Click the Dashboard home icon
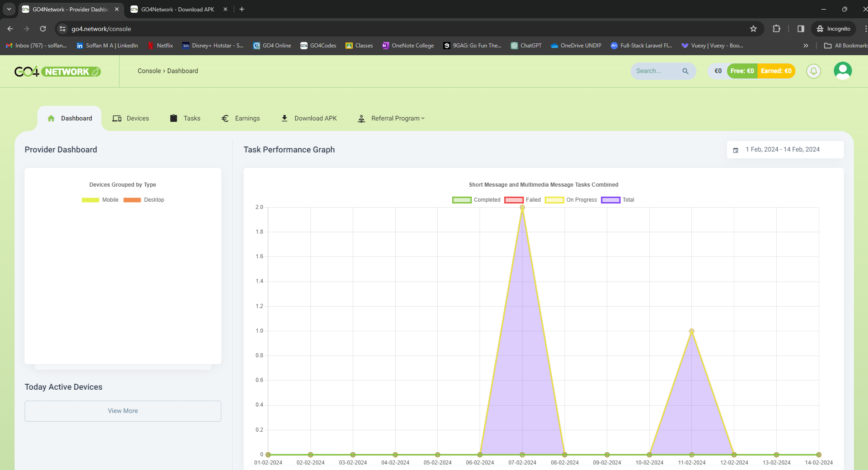Screen dimensions: 868x470 pos(51,119)
